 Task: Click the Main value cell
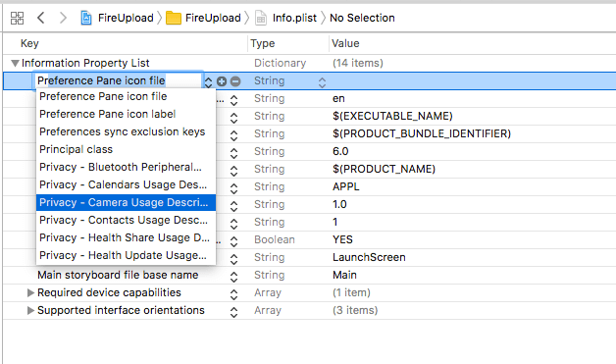[344, 275]
